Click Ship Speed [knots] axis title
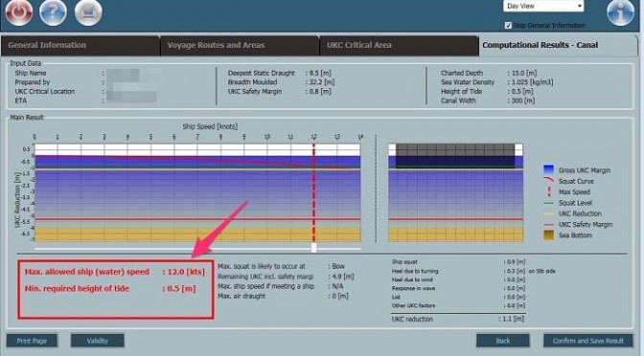Image resolution: width=644 pixels, height=356 pixels. 210,126
